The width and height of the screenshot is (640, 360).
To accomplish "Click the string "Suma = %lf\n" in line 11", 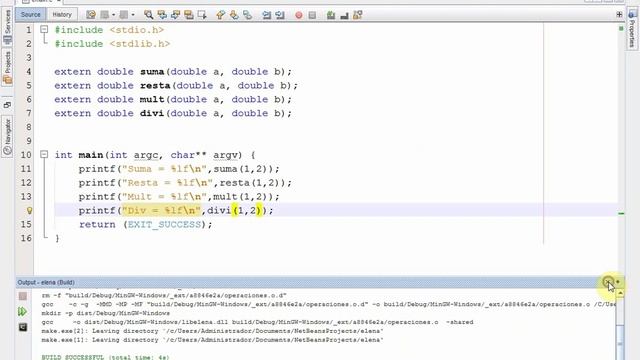I will coord(164,169).
